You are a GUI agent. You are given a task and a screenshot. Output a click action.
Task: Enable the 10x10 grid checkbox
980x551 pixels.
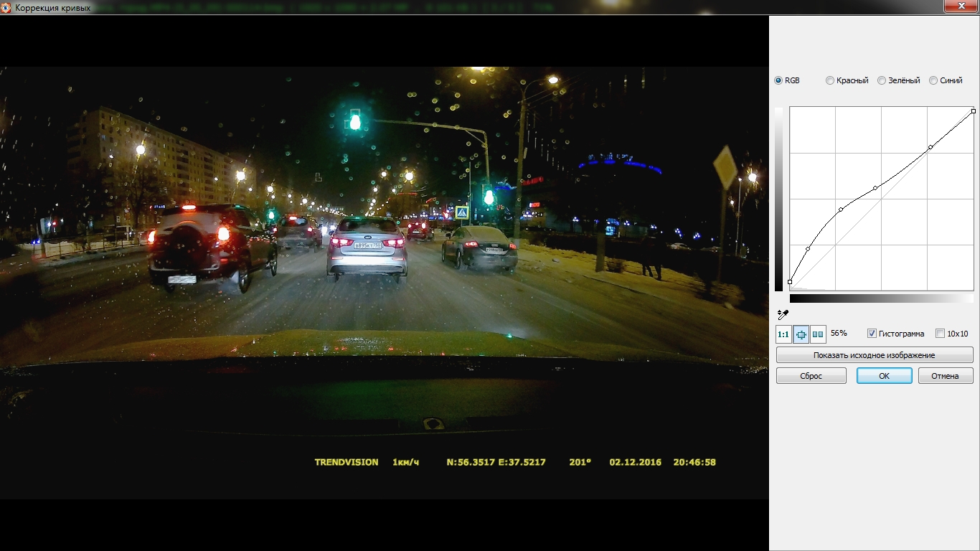(x=941, y=334)
